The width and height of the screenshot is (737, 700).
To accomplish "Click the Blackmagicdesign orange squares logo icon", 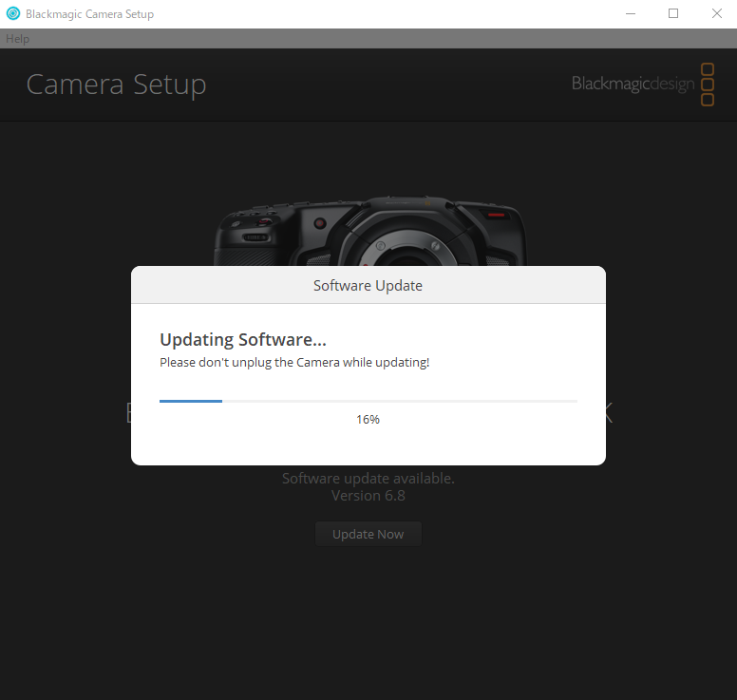I will point(708,85).
